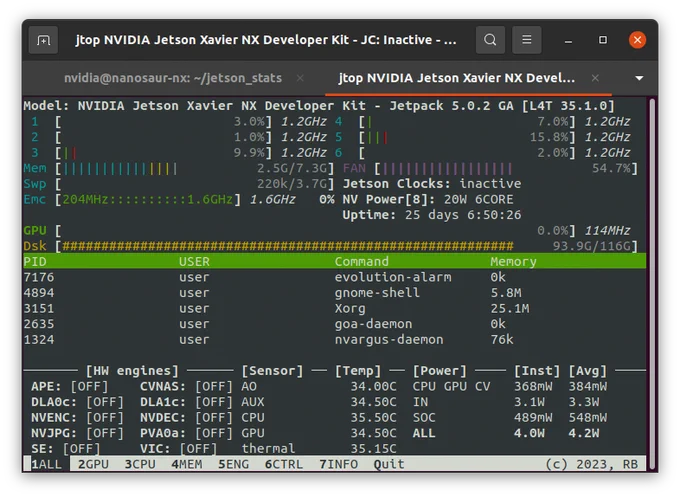Select the nvargus-daemon process row
This screenshot has width=680, height=497.
334,340
